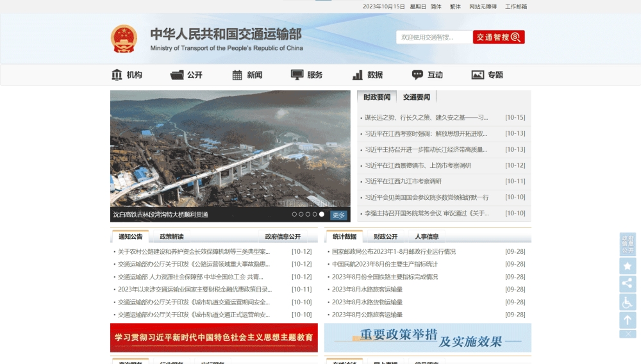This screenshot has height=364, width=641.
Task: Open the 网站无障碍 link
Action: 483,6
